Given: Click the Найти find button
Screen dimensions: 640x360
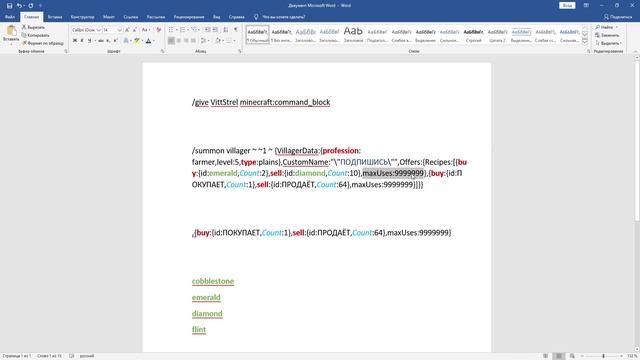Looking at the screenshot, I should coord(606,27).
